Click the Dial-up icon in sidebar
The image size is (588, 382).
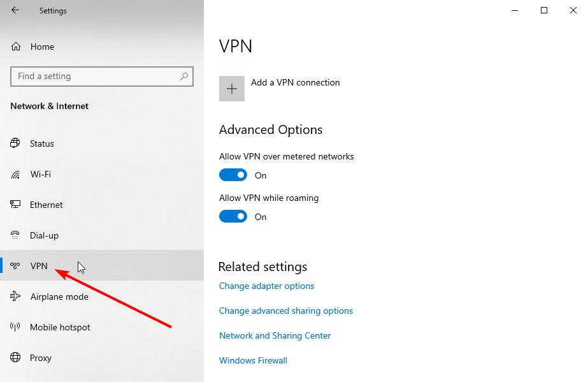16,235
